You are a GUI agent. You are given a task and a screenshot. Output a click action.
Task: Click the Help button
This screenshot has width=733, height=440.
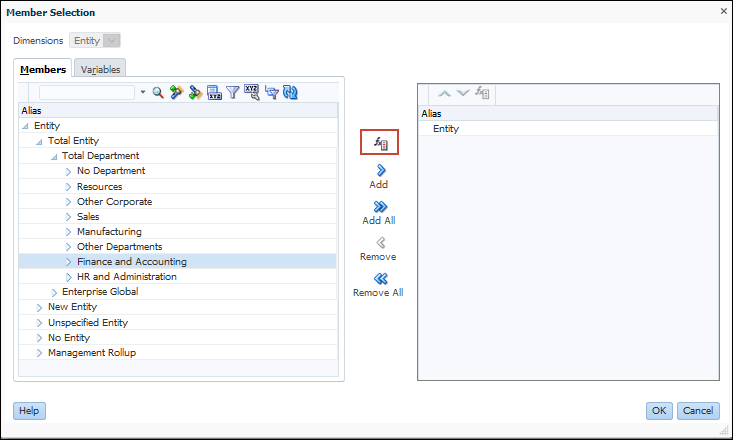click(x=29, y=411)
